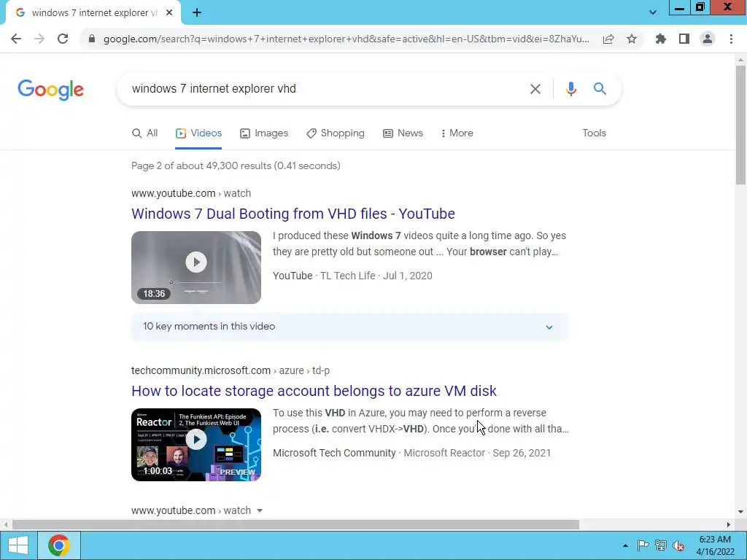The height and width of the screenshot is (560, 747).
Task: Start voice search with microphone icon
Action: click(570, 89)
